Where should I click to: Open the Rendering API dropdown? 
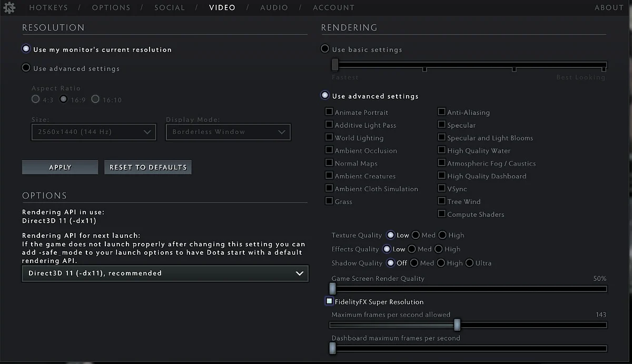[x=165, y=274]
